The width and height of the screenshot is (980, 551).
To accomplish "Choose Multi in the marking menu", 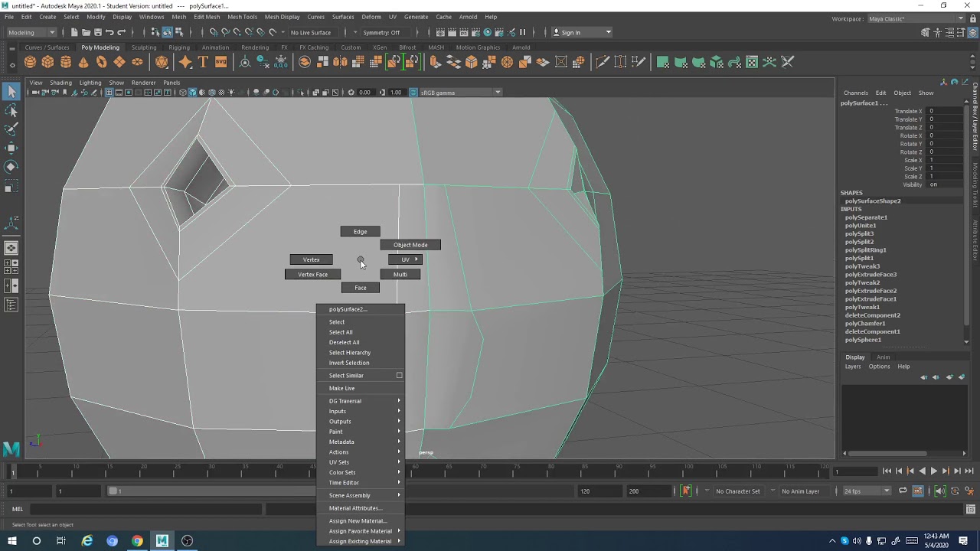I will [x=400, y=274].
